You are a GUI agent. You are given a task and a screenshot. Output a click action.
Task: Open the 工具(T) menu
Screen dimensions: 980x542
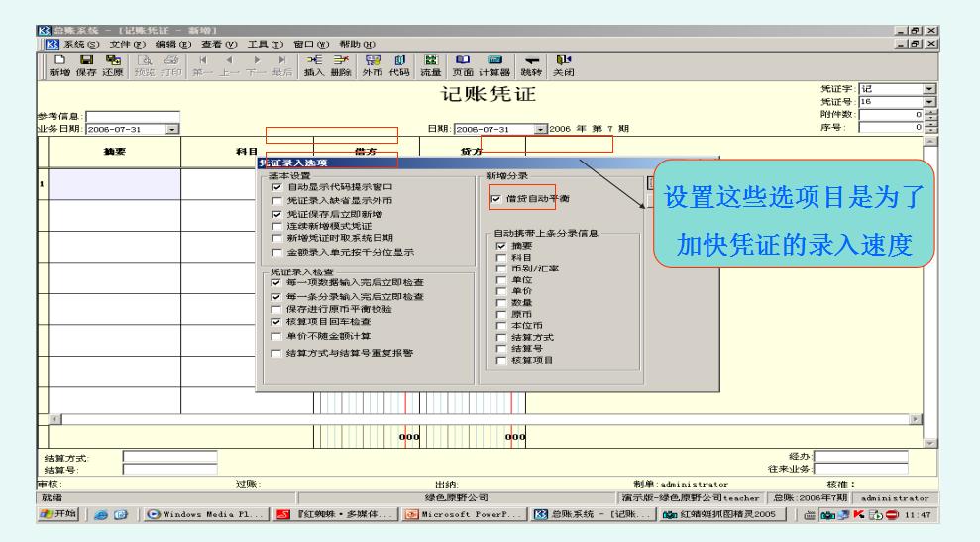tap(265, 44)
